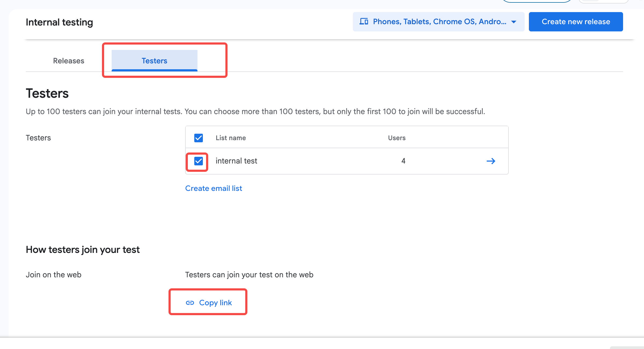This screenshot has width=644, height=349.
Task: Click the Create email list link
Action: (214, 188)
